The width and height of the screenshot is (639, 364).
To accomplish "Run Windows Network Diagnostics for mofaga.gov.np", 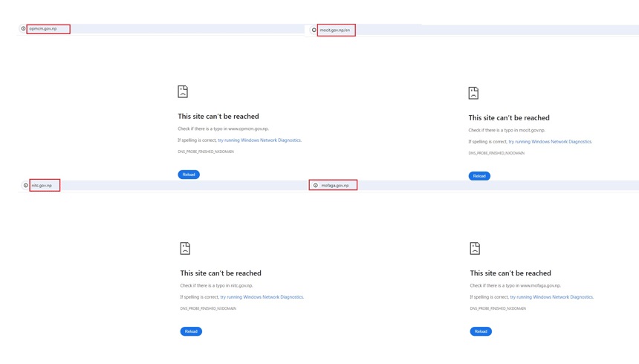I will click(551, 297).
